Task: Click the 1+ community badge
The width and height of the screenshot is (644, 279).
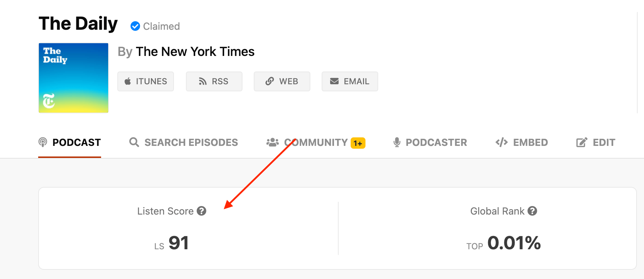Action: tap(358, 143)
